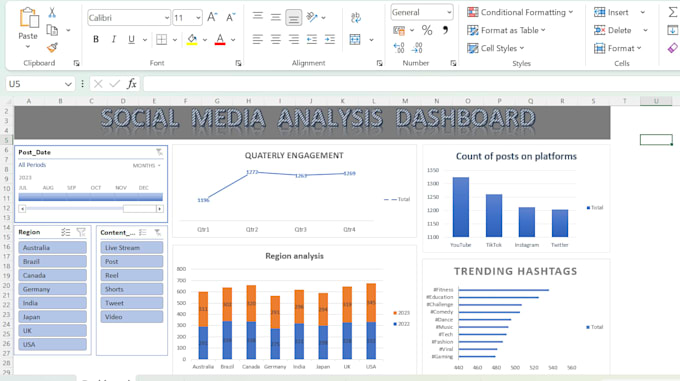The height and width of the screenshot is (381, 680).
Task: Open the Format cells menu
Action: (x=618, y=48)
